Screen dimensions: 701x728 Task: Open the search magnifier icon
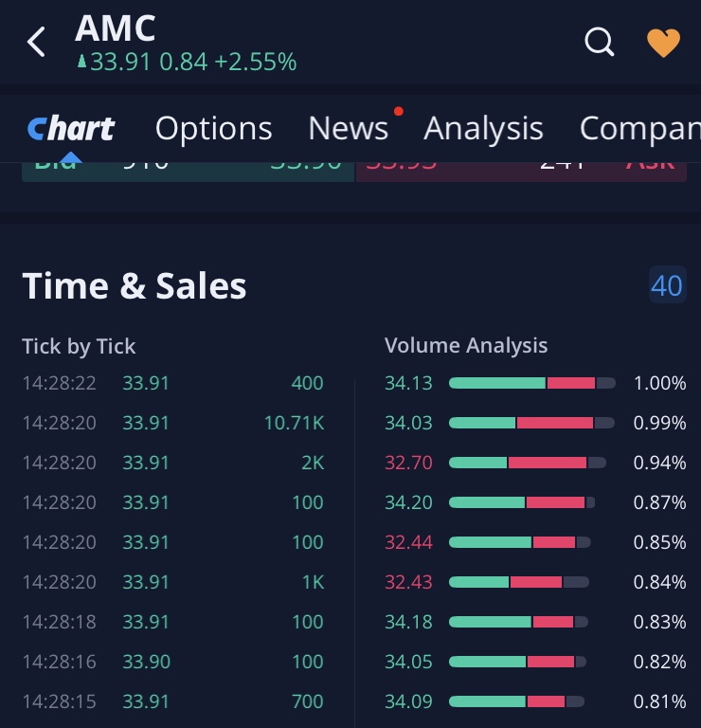(599, 42)
